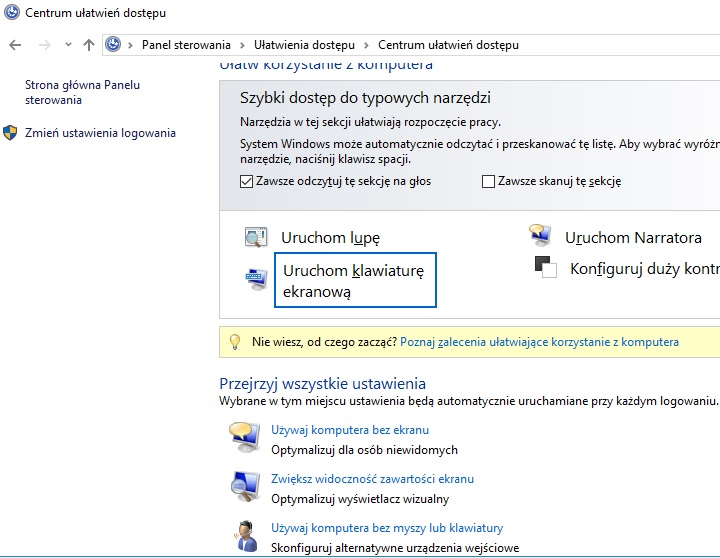The height and width of the screenshot is (558, 720).
Task: Expand the chevron after Panel sterowania
Action: [242, 45]
